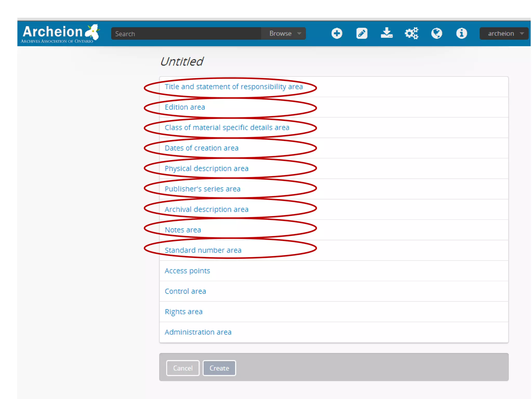Expand the Dates of creation area

201,148
